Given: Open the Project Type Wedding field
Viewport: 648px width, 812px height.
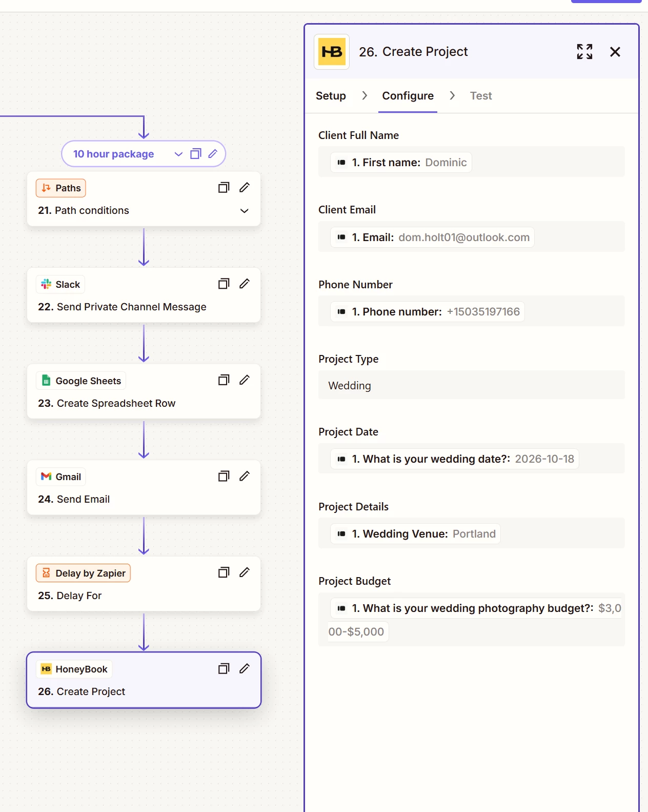Looking at the screenshot, I should point(471,385).
